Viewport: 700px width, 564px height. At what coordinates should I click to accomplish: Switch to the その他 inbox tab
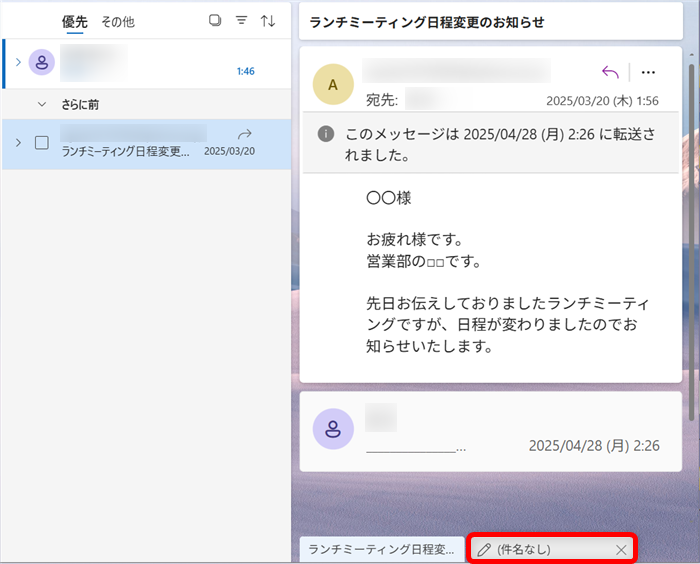tap(118, 21)
